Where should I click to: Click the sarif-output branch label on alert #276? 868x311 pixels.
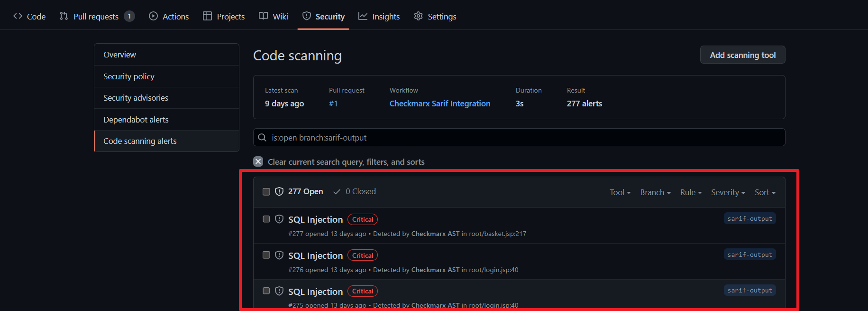point(750,254)
